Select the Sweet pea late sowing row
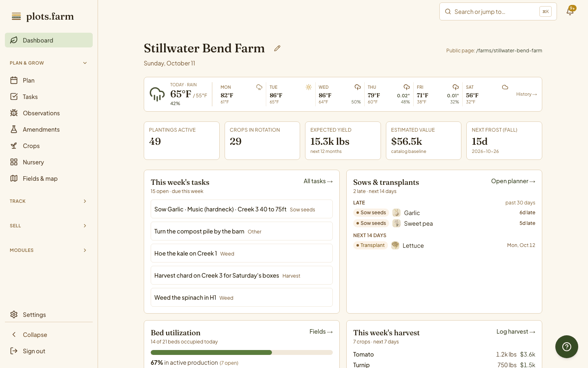The width and height of the screenshot is (588, 368). click(444, 223)
